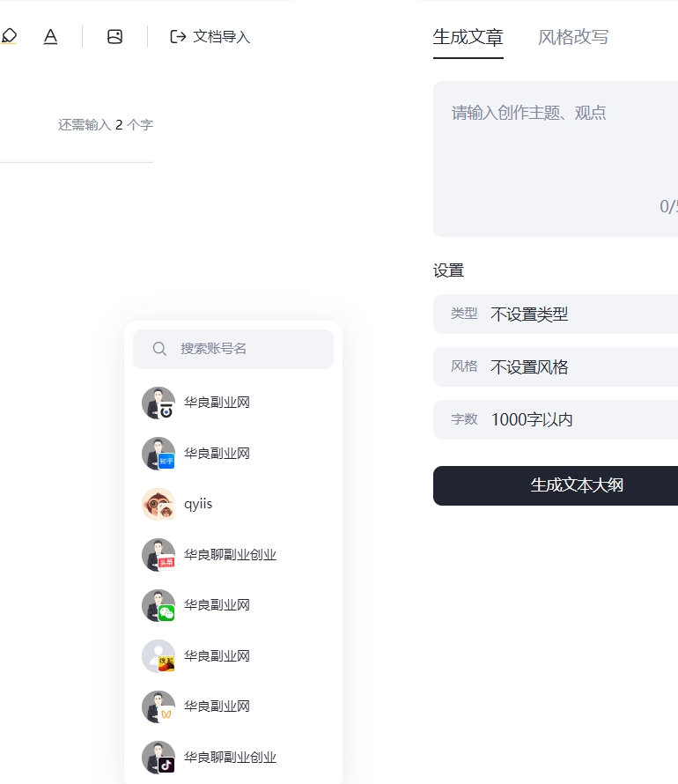Switch to the 风格改写 tab
This screenshot has width=678, height=784.
tap(573, 37)
